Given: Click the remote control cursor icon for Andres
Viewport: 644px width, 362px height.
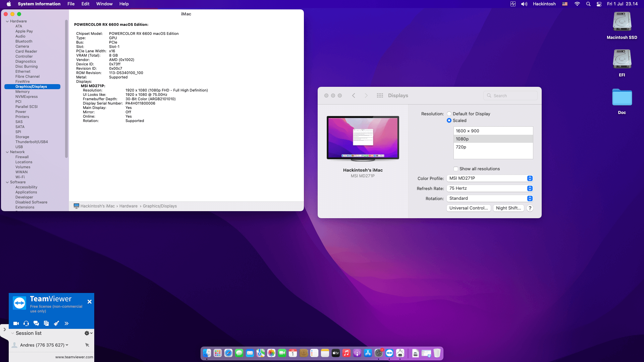Looking at the screenshot, I should coord(87,345).
